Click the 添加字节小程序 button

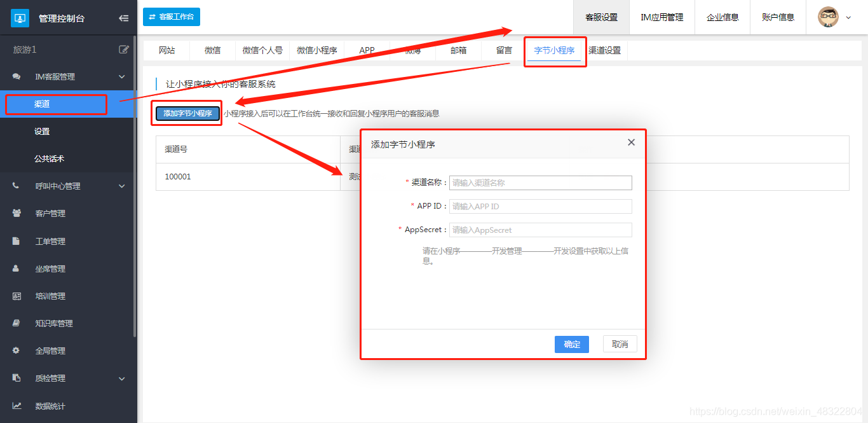[187, 113]
